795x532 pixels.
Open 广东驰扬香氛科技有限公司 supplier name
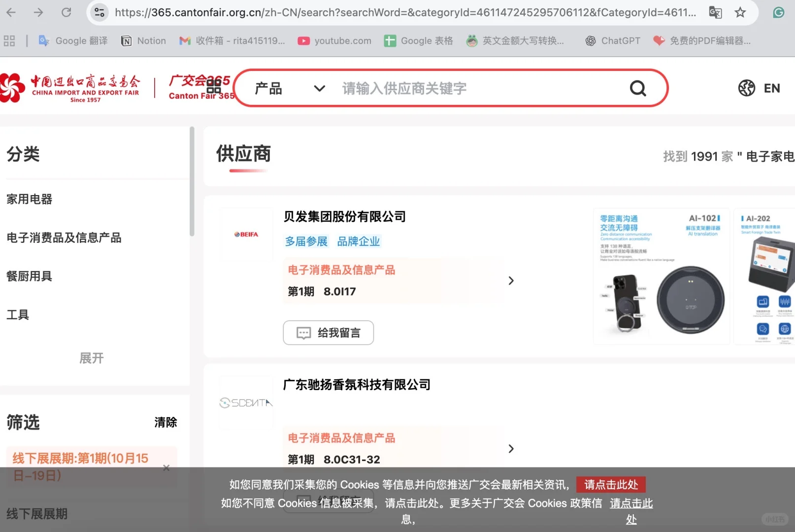tap(357, 385)
